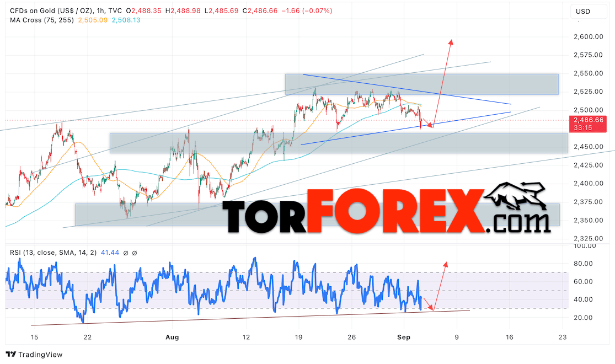Click the 2,325.00 price axis label
Viewport: 615px width, 364px height.
tap(588, 238)
